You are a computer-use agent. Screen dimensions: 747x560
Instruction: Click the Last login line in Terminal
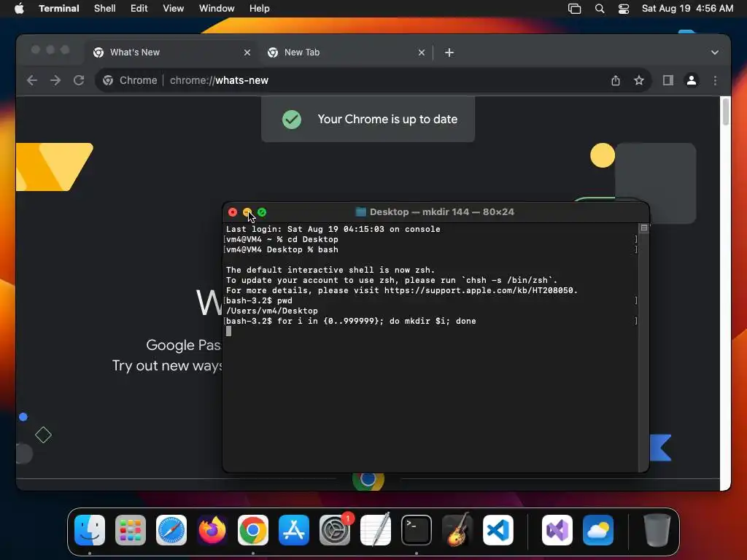coord(333,229)
